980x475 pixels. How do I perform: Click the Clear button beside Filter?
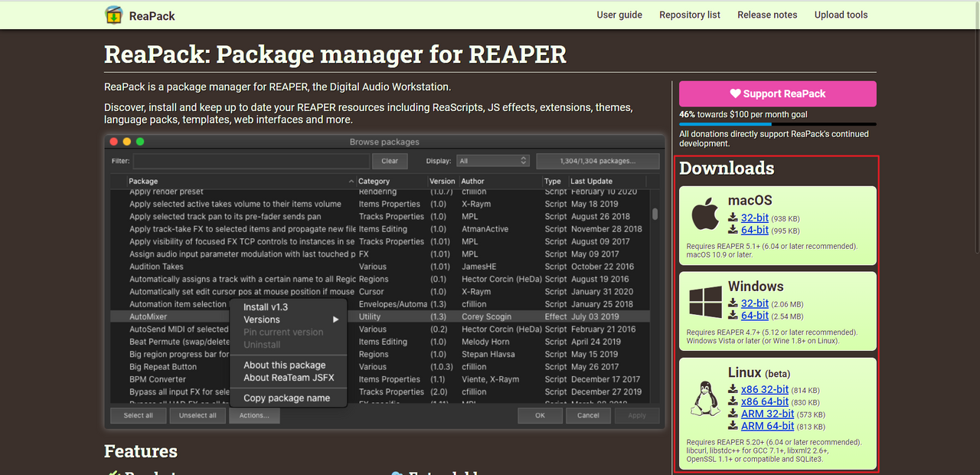[390, 161]
